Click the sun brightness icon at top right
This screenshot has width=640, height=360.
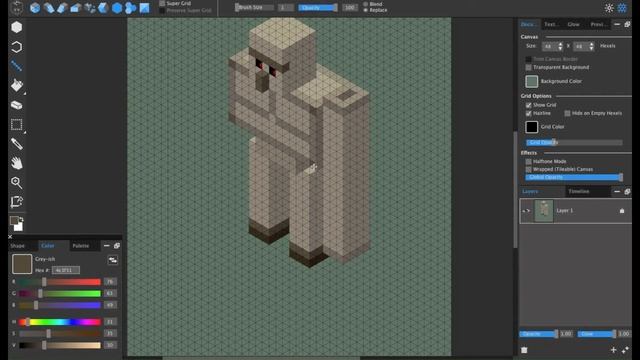pos(609,8)
